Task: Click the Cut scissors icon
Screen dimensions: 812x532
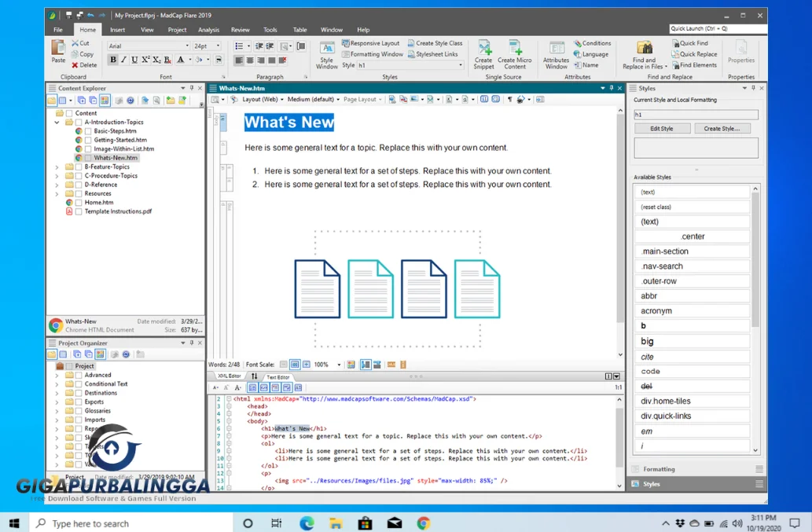Action: (75, 43)
